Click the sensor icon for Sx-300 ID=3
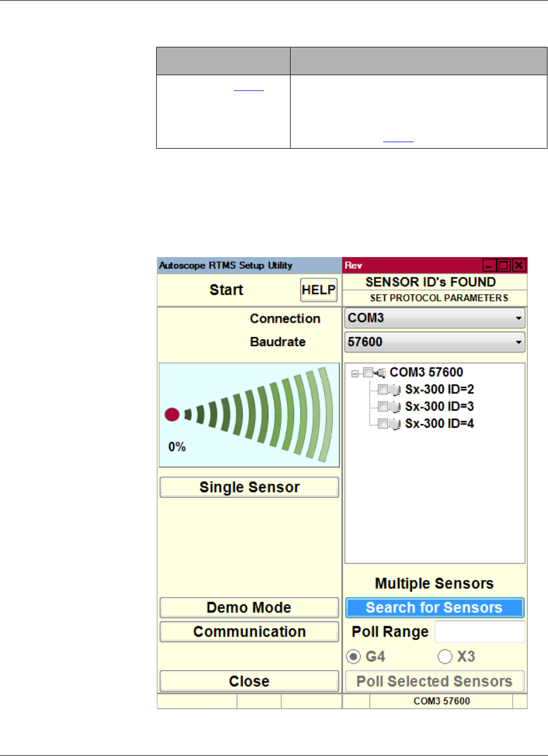Image resolution: width=548 pixels, height=756 pixels. 395,407
